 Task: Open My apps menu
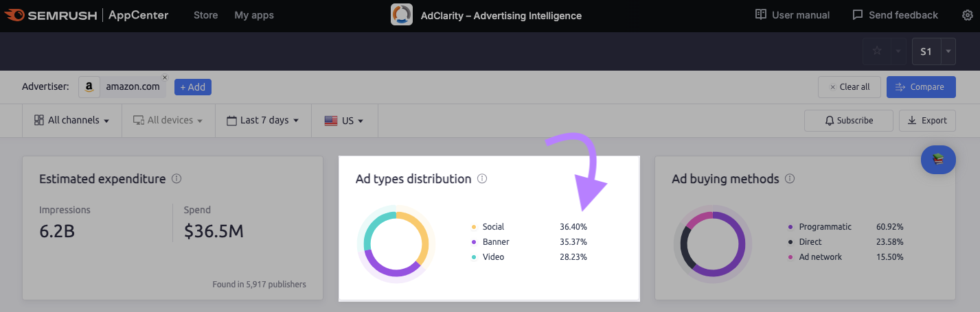point(254,15)
